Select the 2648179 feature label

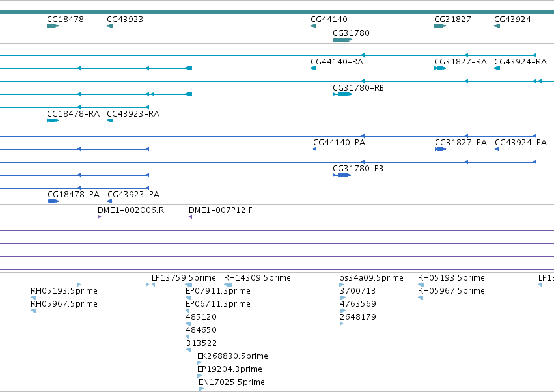point(358,317)
